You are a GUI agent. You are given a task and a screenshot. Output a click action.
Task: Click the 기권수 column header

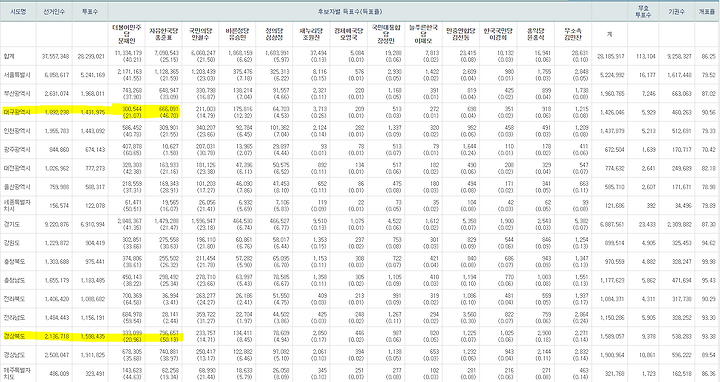[676, 12]
